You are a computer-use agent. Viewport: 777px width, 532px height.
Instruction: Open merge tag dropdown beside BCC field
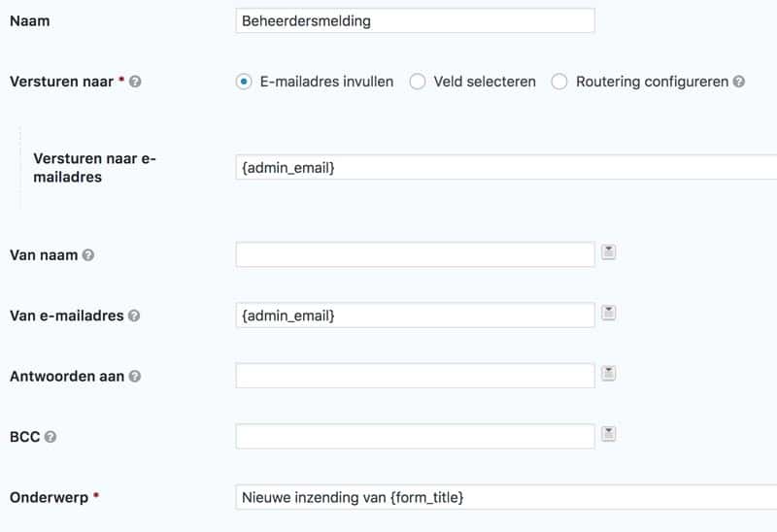tap(609, 434)
